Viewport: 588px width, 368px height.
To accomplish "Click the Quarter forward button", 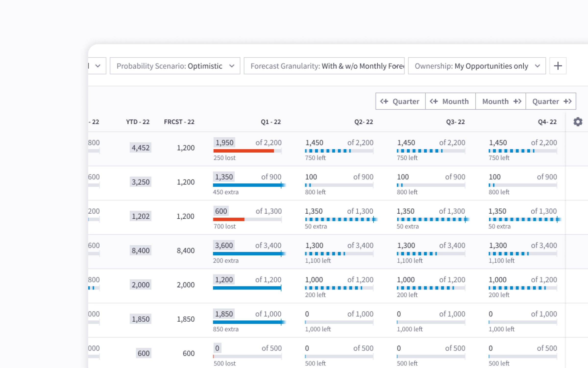I will [551, 101].
